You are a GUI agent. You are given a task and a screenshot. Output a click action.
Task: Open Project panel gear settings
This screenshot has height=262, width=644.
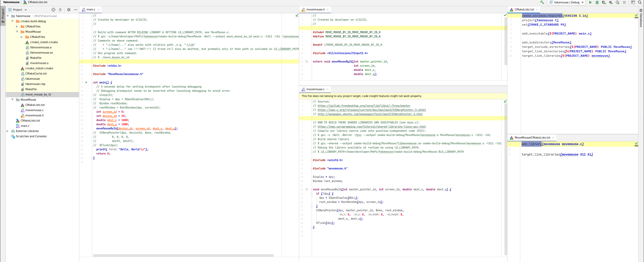69,10
